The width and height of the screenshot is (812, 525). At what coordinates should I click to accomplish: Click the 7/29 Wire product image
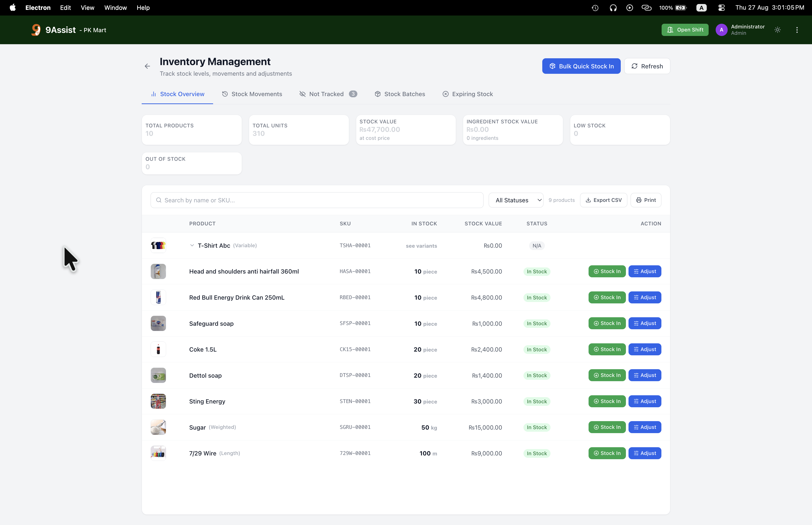click(158, 453)
